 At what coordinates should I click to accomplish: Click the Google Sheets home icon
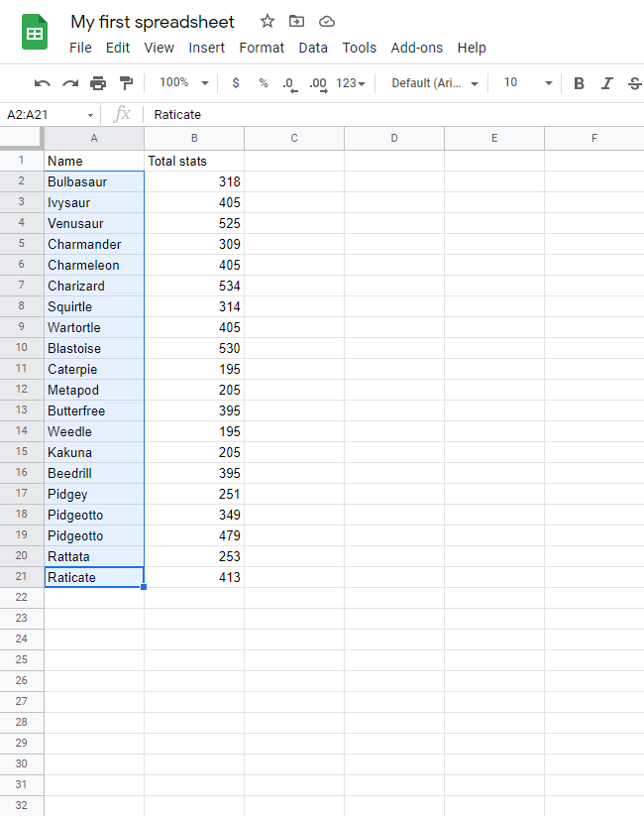pos(36,33)
